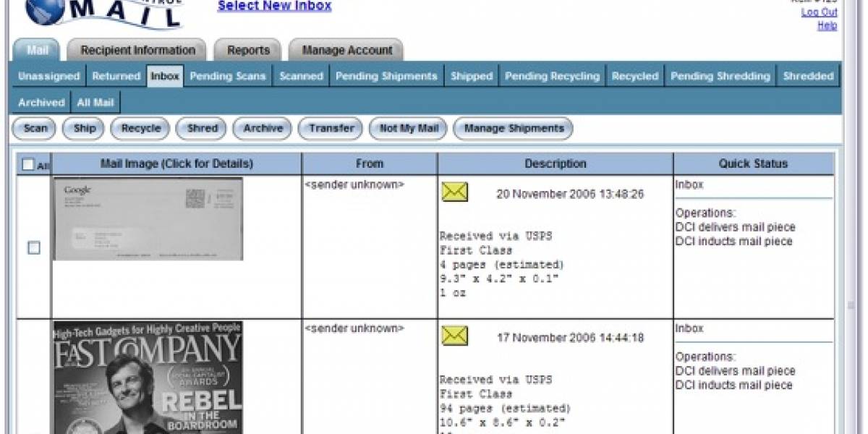Open the Shipped folder
Viewport: 868px width, 434px height.
pyautogui.click(x=472, y=76)
